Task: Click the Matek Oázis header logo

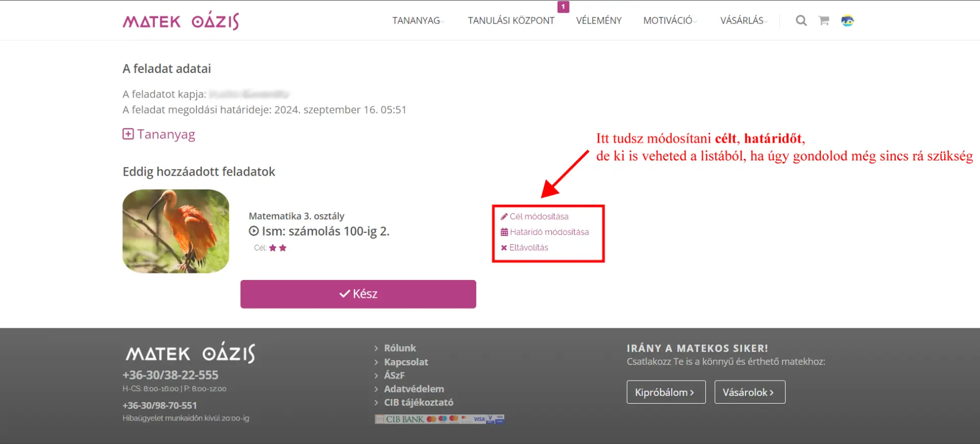Action: click(x=181, y=21)
